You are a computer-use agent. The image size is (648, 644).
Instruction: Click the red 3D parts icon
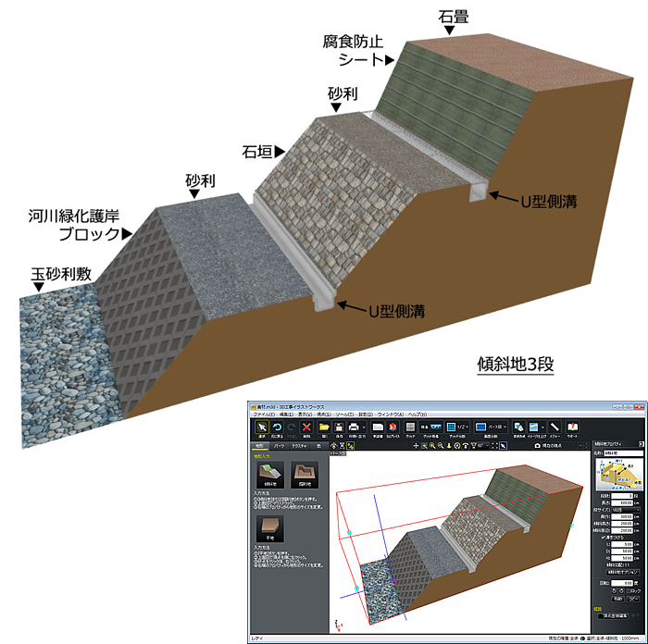392,427
